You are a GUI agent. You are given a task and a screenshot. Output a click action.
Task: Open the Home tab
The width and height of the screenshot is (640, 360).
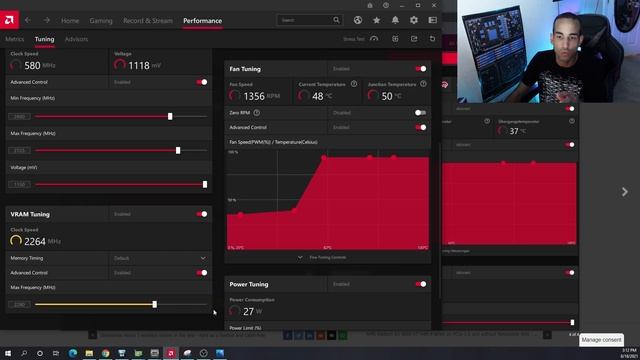tap(70, 20)
